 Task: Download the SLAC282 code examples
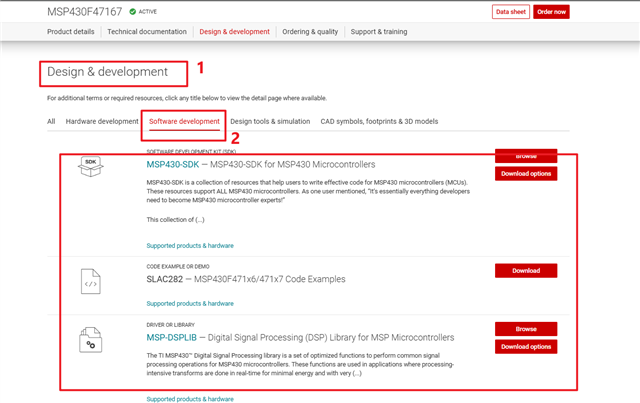tap(526, 271)
